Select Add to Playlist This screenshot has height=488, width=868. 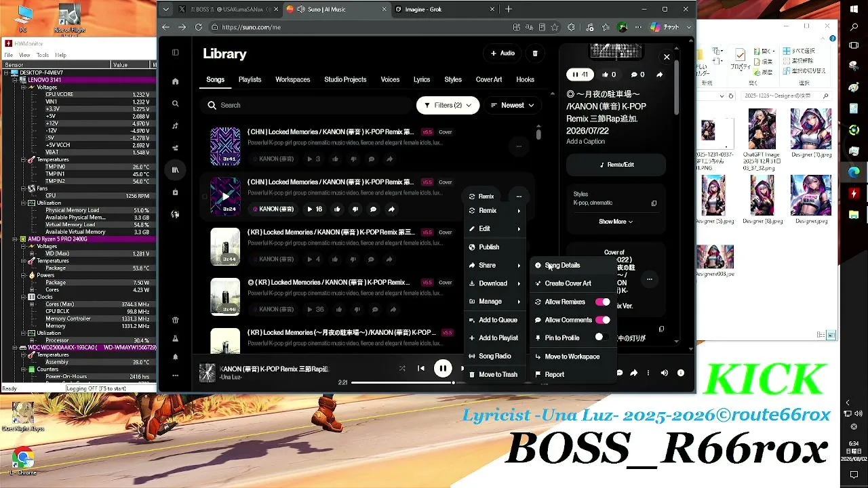coord(495,338)
